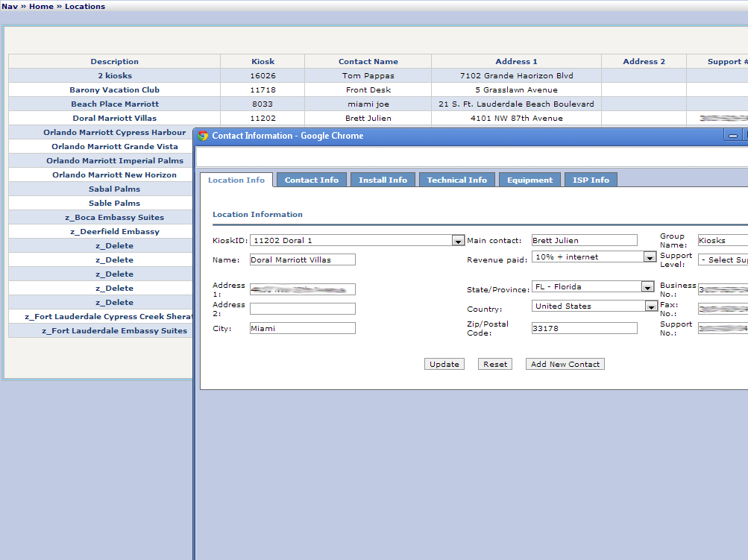Expand the Country dropdown

coord(651,306)
